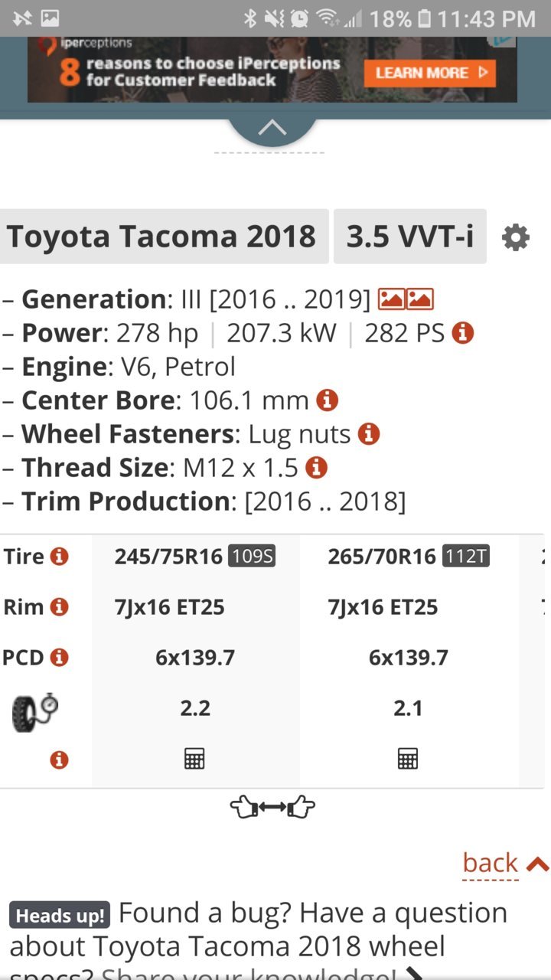Tap info icon next to Thread Size
The image size is (551, 980).
[316, 467]
